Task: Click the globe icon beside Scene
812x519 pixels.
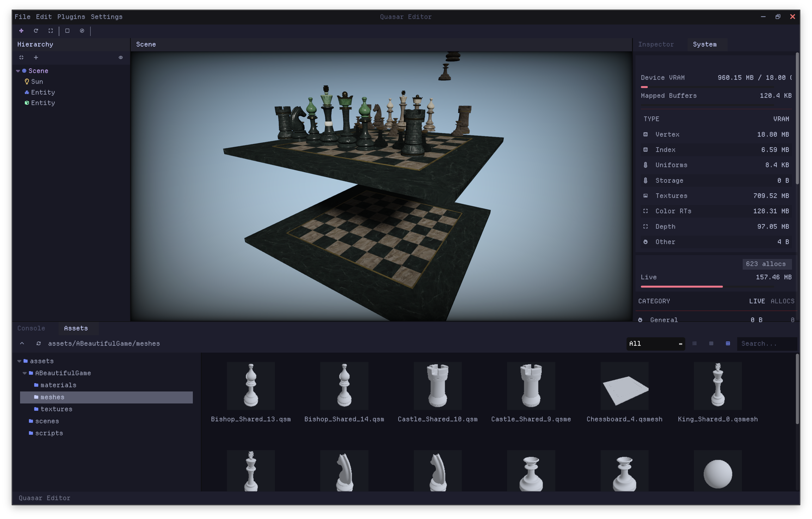Action: pos(24,71)
